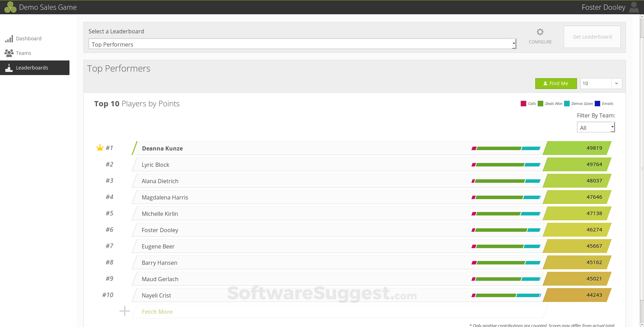This screenshot has width=644, height=327.
Task: Open the Top Performers leaderboard dropdown
Action: tap(302, 44)
